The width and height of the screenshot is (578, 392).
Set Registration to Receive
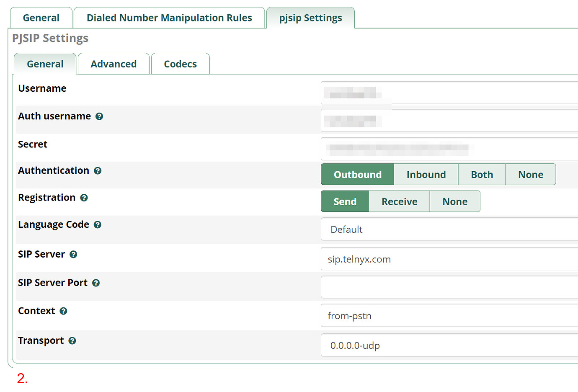(x=399, y=202)
